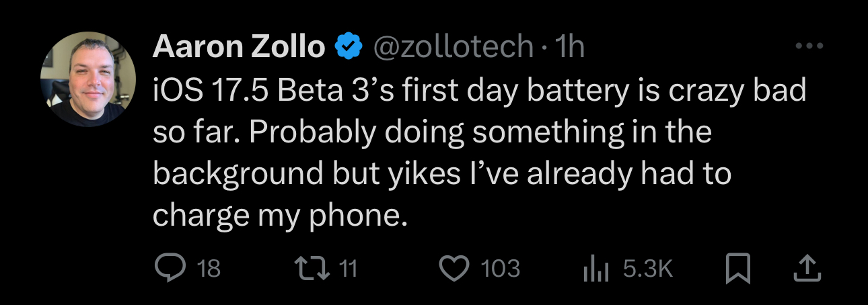
Task: Click the text line 'so far. Probably doing something'
Action: (x=431, y=132)
